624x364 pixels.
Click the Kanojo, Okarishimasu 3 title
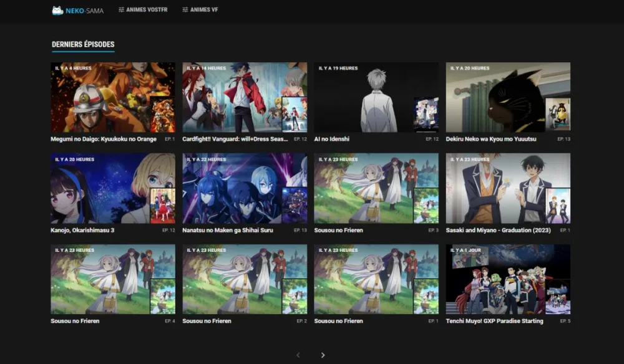coord(82,230)
